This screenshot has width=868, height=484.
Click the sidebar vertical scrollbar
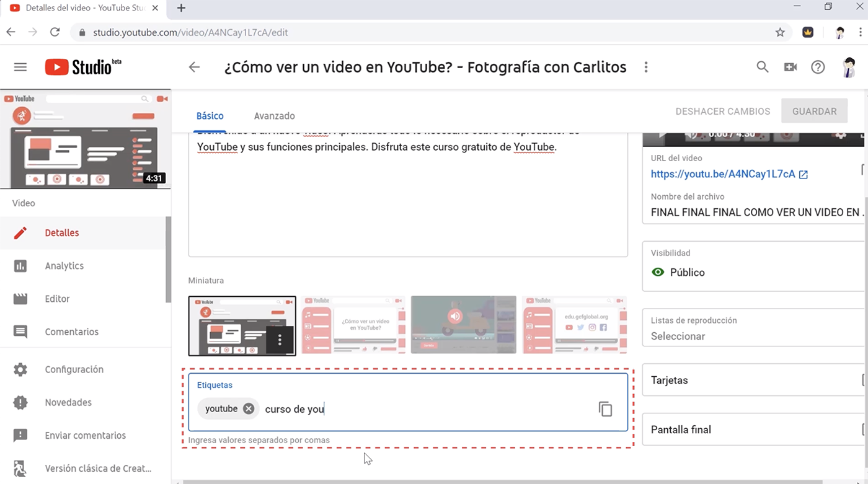click(169, 260)
